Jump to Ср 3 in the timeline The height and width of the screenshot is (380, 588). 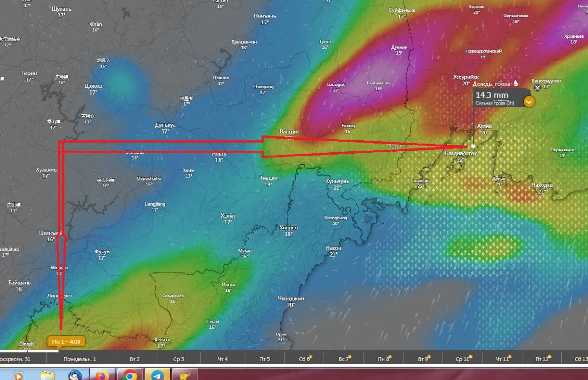click(179, 359)
